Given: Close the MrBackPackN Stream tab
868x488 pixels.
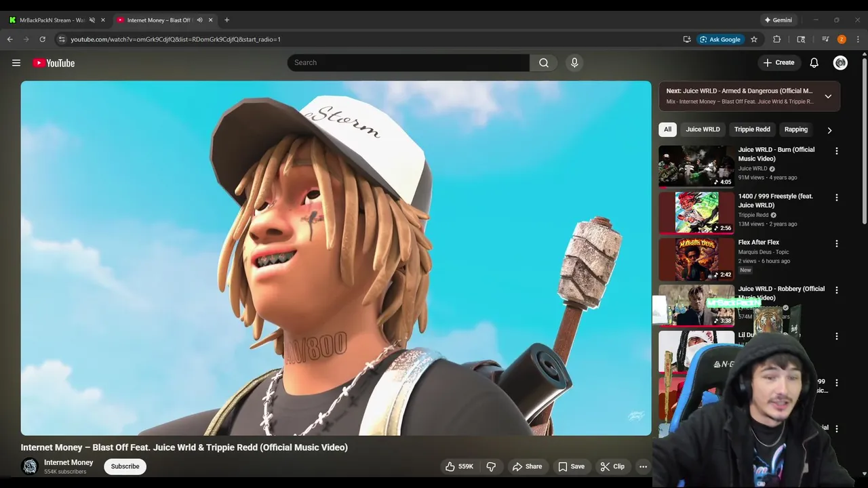Looking at the screenshot, I should point(103,20).
